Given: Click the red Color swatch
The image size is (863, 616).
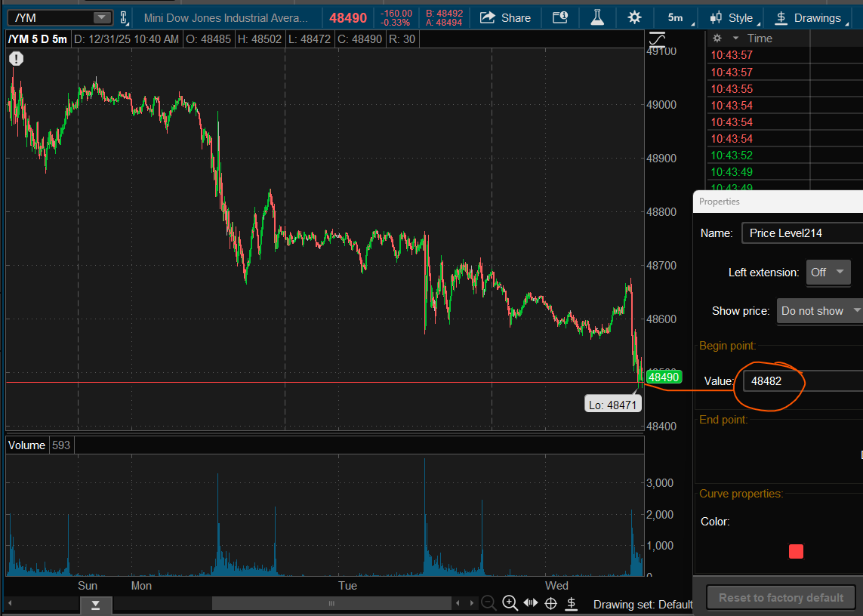Looking at the screenshot, I should click(796, 552).
